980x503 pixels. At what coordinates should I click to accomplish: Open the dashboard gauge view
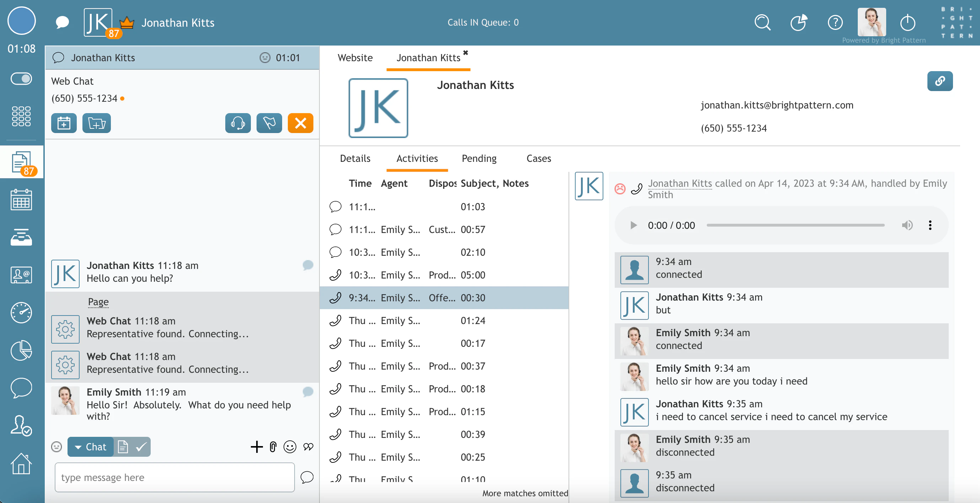point(21,313)
